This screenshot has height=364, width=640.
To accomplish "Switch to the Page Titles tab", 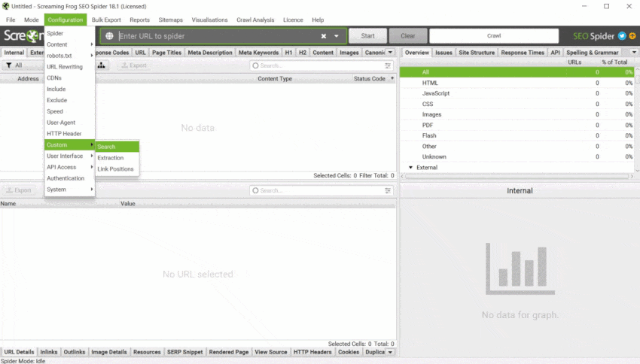I will (x=166, y=53).
